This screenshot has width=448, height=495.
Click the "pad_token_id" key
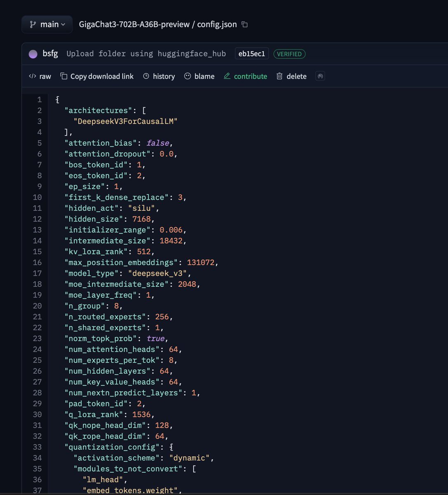(x=96, y=403)
